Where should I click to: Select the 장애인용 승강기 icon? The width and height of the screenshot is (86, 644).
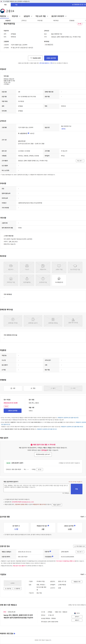coord(33,321)
